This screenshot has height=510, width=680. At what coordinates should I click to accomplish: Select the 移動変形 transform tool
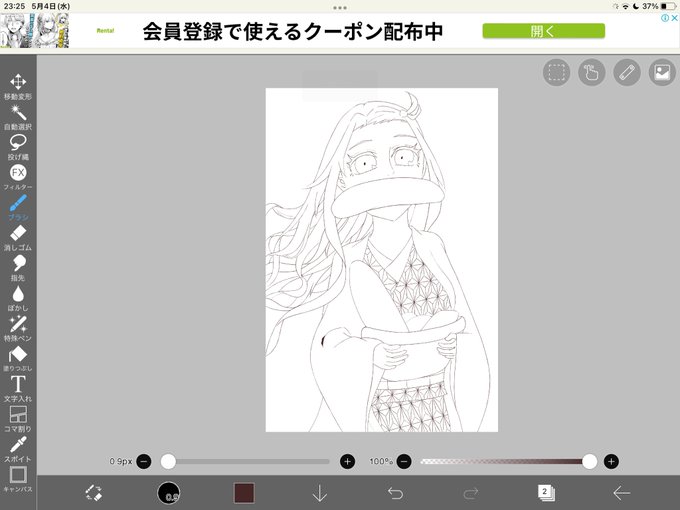18,87
